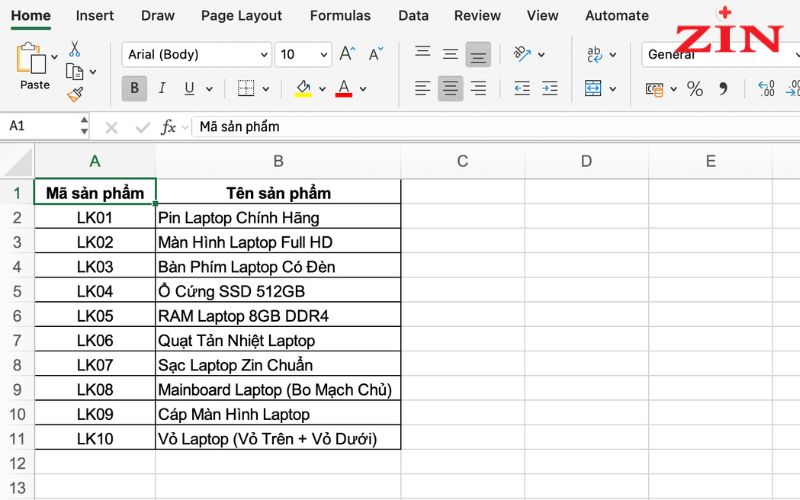Expand fill color dropdown arrow

[x=322, y=89]
